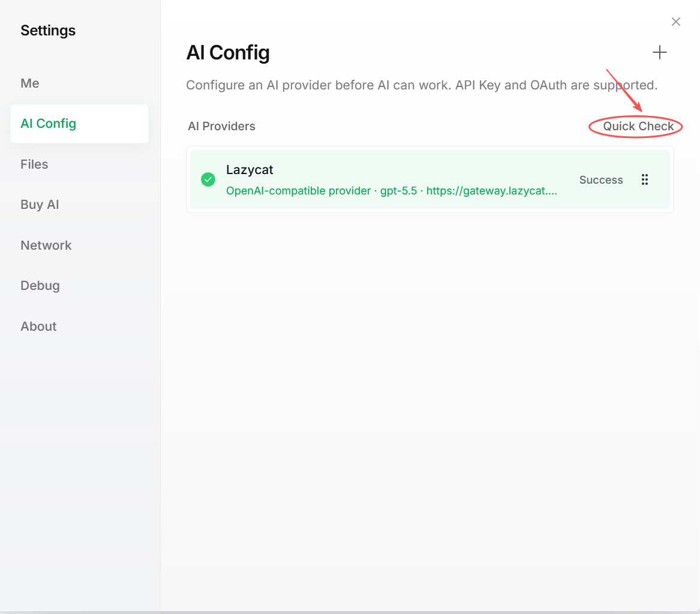Click the gateway.lazycat URL text
Viewport: 700px width, 614px height.
click(x=491, y=191)
